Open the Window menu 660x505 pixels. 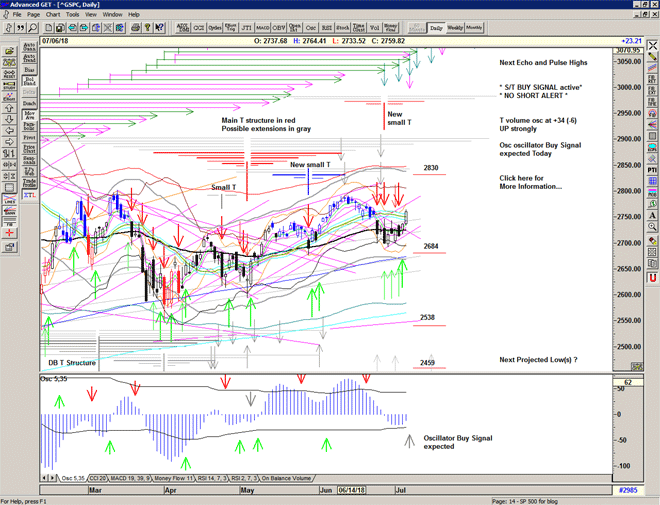113,15
